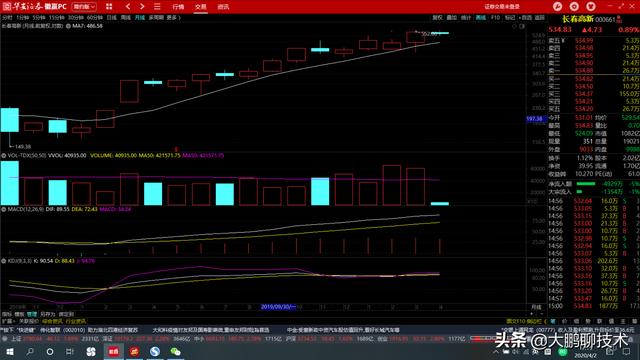Screen dimensions: 640x360
Task: Click the F10 button above the chart
Action: (495, 18)
